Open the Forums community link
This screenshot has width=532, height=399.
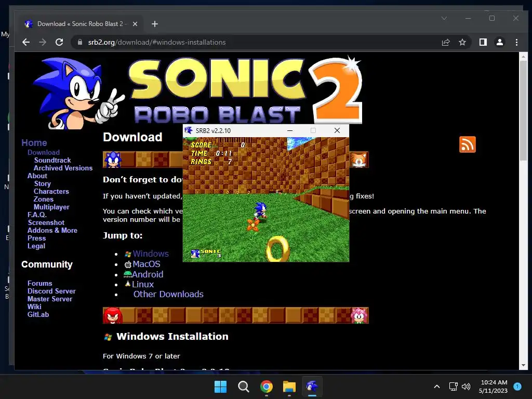click(x=39, y=283)
